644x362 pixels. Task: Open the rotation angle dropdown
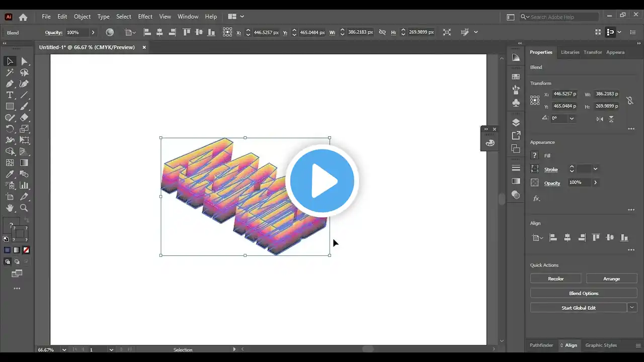point(571,118)
